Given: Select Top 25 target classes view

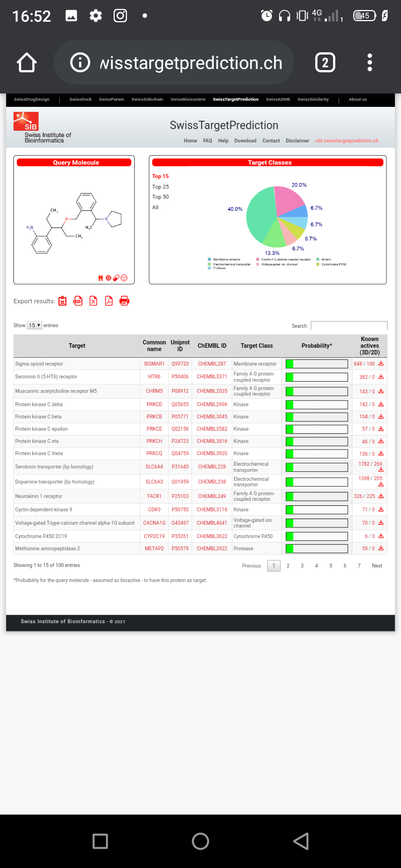Looking at the screenshot, I should coord(160,187).
